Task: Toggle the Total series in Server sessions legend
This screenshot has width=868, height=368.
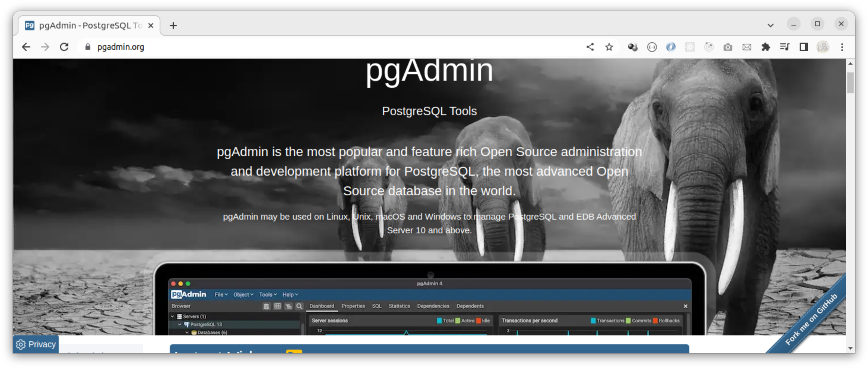Action: click(440, 320)
